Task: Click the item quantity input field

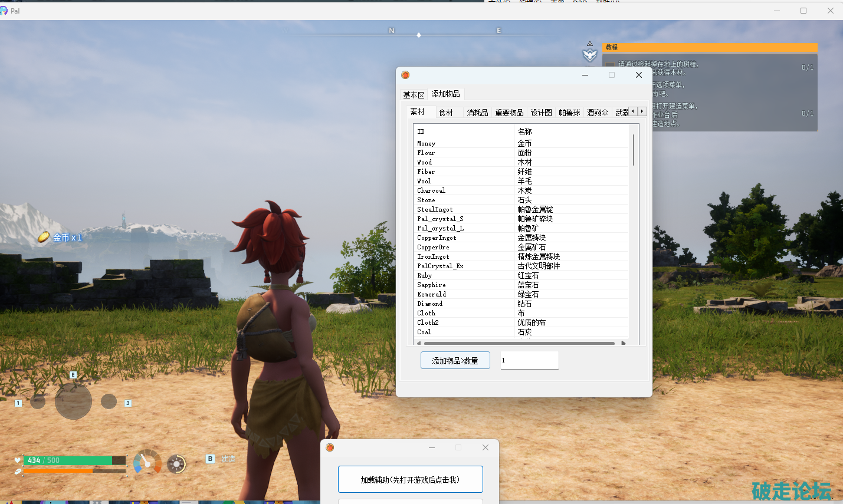Action: pyautogui.click(x=529, y=360)
